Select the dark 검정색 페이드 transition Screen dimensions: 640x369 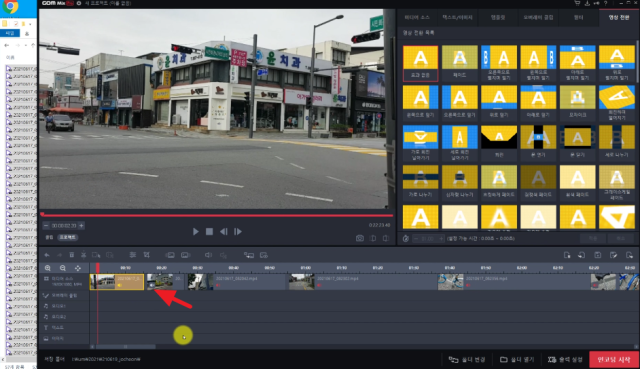[538, 182]
